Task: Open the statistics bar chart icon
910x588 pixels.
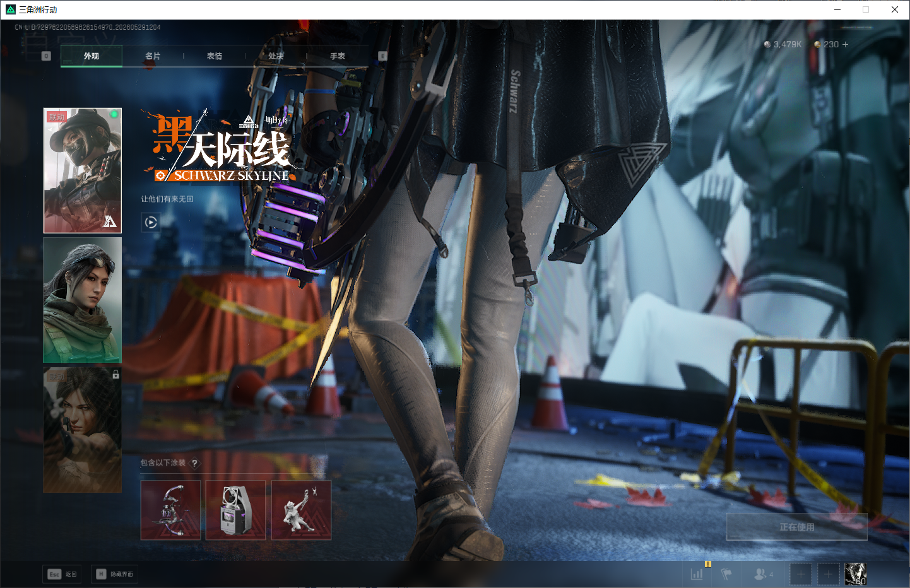Action: click(697, 574)
